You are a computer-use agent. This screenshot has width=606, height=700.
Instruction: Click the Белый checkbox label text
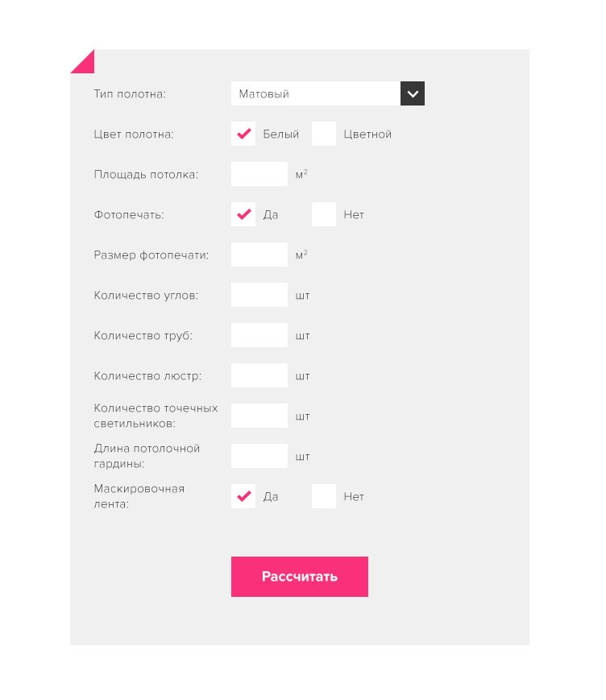click(280, 135)
